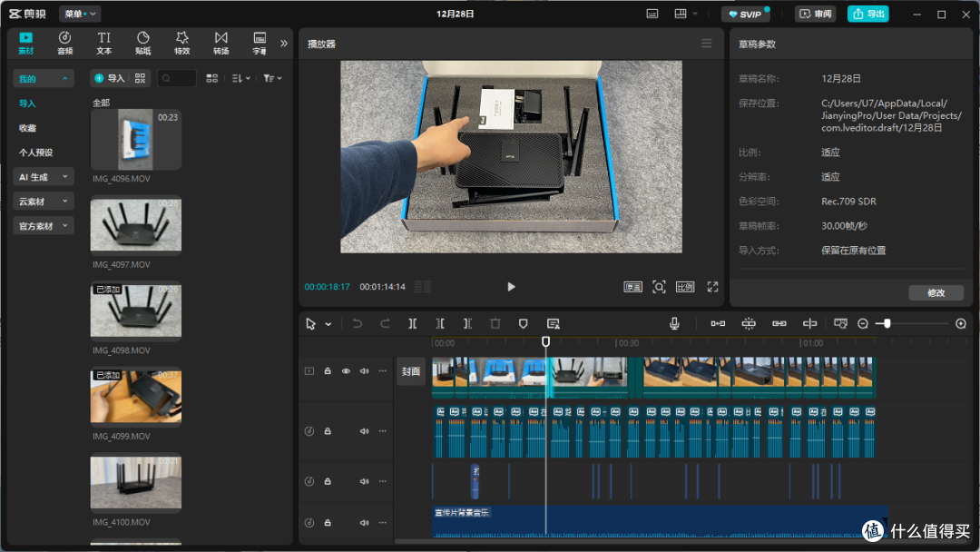Hide the main video track with eye icon
This screenshot has height=552, width=980.
click(x=346, y=371)
